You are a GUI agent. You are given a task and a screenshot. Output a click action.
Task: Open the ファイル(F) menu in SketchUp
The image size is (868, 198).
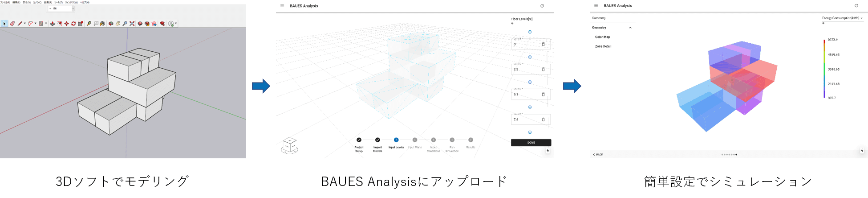tap(5, 2)
